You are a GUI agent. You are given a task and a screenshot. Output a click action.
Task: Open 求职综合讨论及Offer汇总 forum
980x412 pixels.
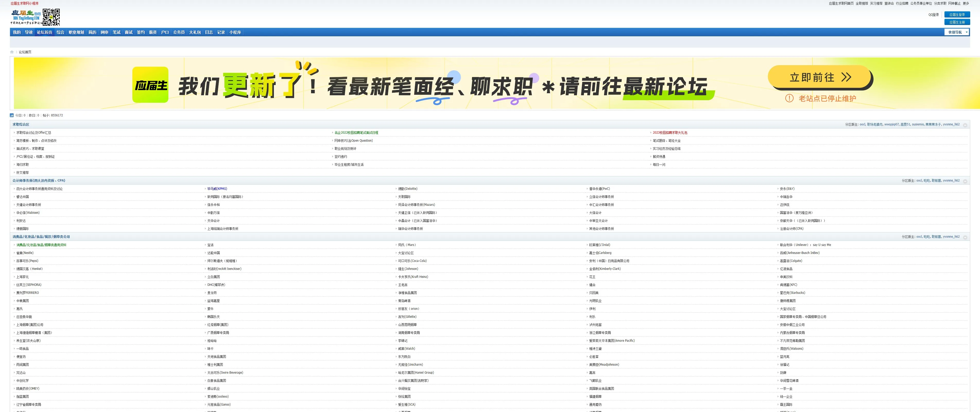(x=34, y=133)
